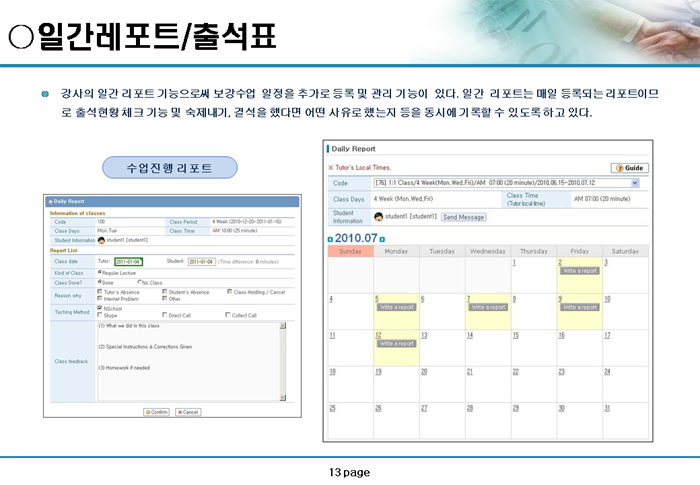Select day 26 in the July calendar

coord(378,408)
